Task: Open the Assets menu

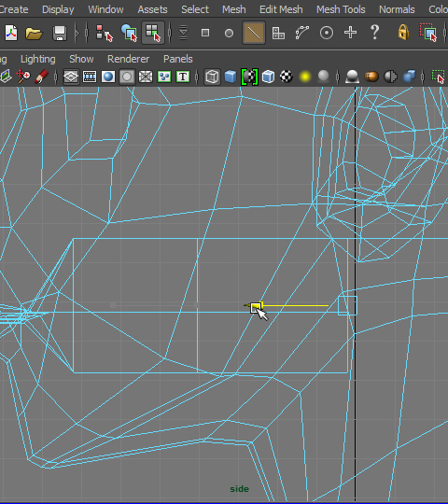Action: click(152, 9)
